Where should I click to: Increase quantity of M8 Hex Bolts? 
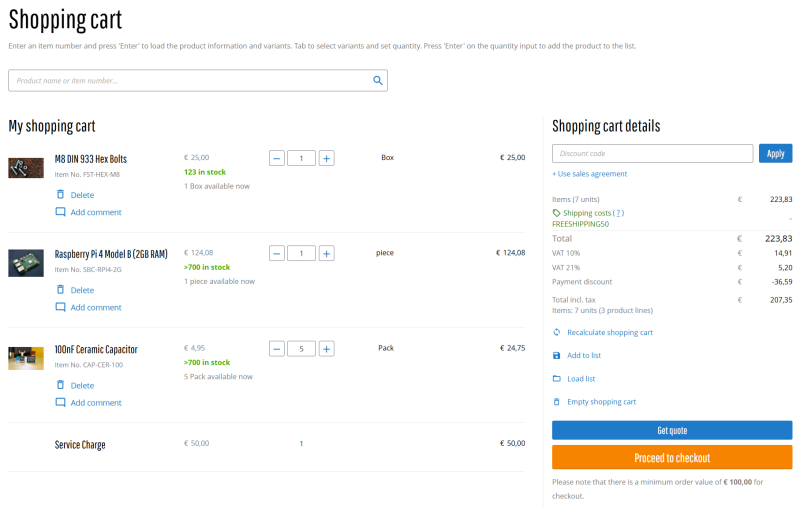point(326,158)
